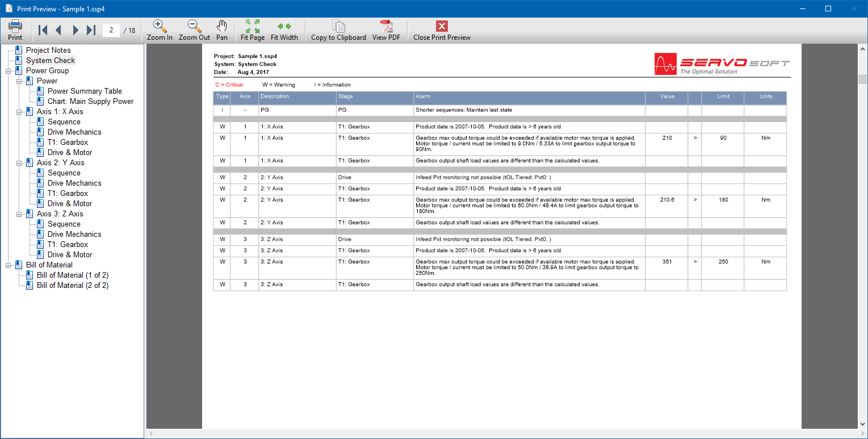Advance to the next page
The image size is (868, 439).
pyautogui.click(x=75, y=30)
